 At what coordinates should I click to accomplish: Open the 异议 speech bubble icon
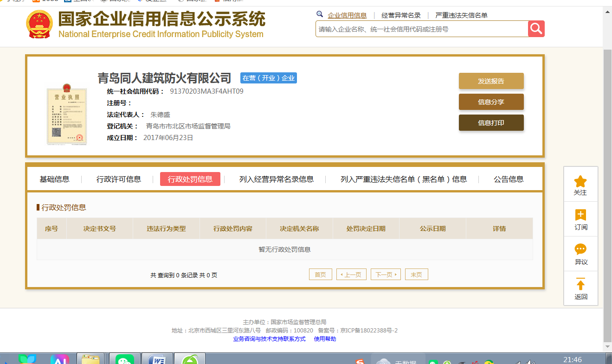580,249
